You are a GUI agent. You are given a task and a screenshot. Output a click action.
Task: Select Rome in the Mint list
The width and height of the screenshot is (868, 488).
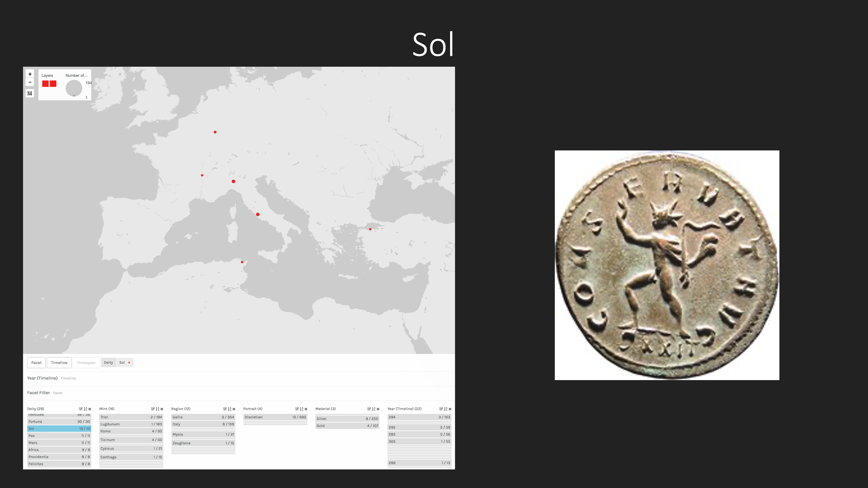(x=131, y=431)
